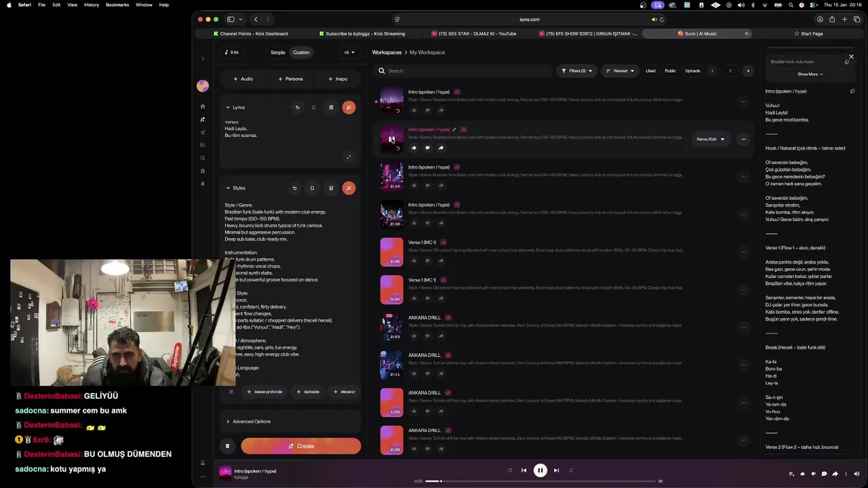Screen dimensions: 868x488
Task: Click the volume speaker icon in player
Action: (x=856, y=474)
